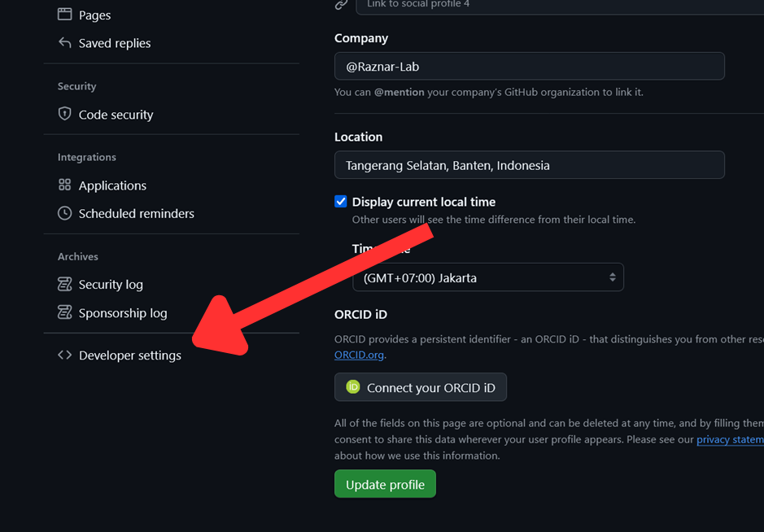Follow the ORCID.org link
The width and height of the screenshot is (764, 532).
point(359,355)
